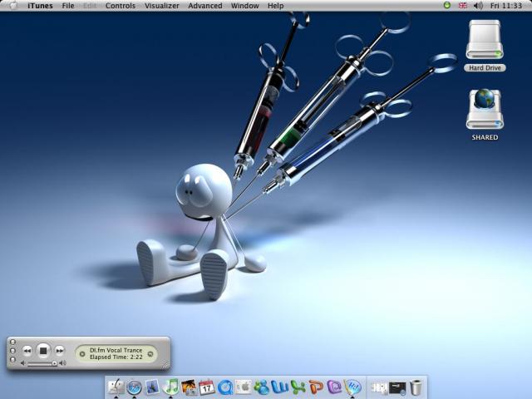532x399 pixels.
Task: Click the DI.fm Vocal Trance title
Action: 116,350
